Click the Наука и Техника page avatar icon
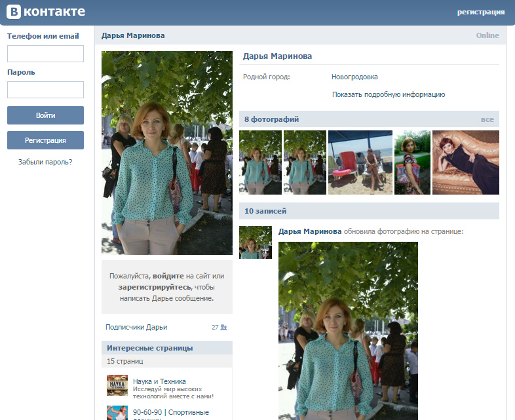The width and height of the screenshot is (515, 420). tap(117, 385)
